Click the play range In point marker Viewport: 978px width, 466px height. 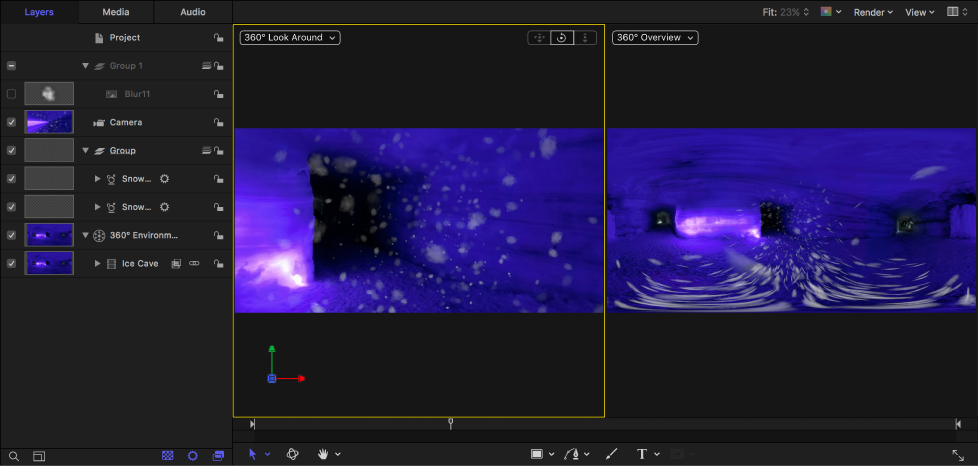252,424
